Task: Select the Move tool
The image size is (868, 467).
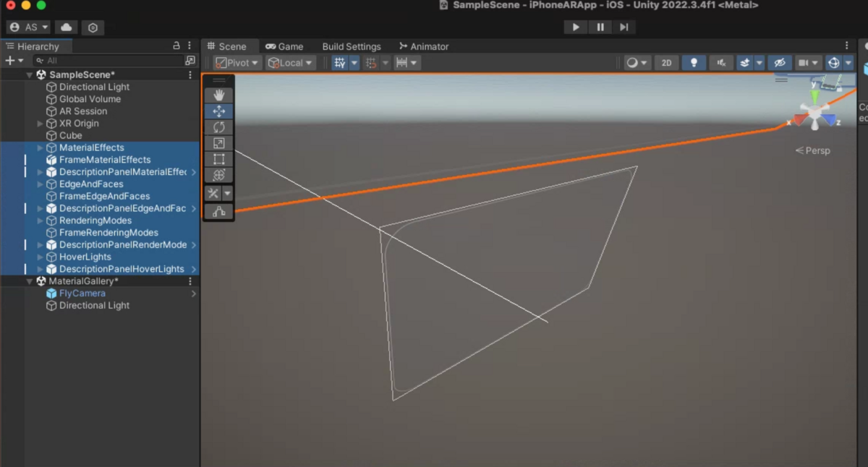Action: click(x=218, y=111)
